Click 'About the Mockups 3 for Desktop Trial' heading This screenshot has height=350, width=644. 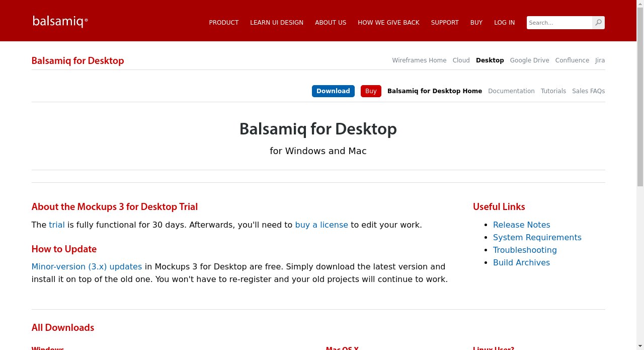[x=115, y=207]
